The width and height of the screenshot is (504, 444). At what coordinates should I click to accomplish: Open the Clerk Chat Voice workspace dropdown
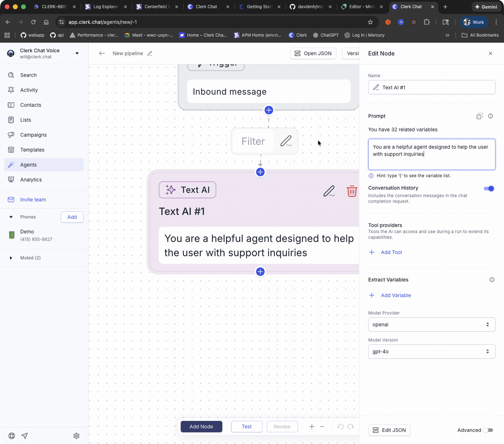pyautogui.click(x=77, y=53)
